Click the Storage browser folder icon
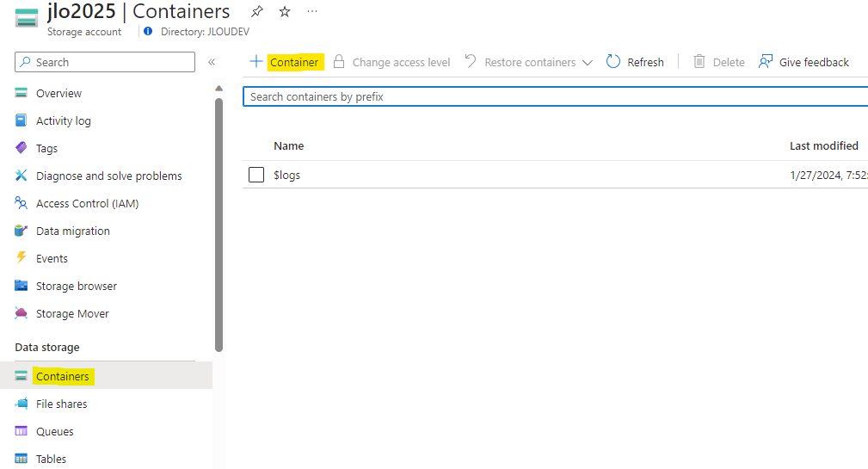868x469 pixels. pos(21,286)
